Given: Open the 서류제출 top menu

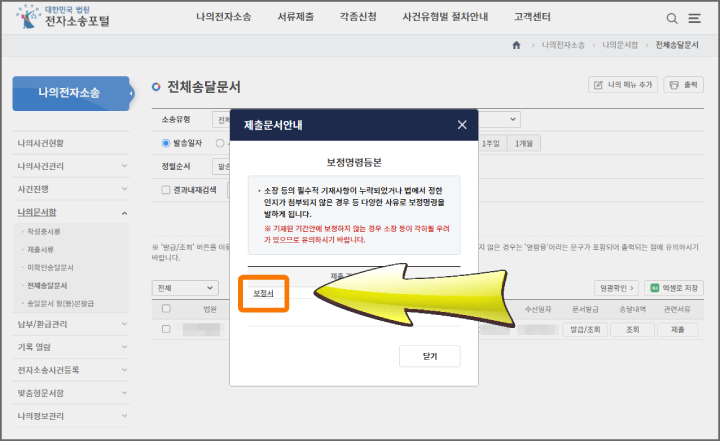Looking at the screenshot, I should point(296,17).
